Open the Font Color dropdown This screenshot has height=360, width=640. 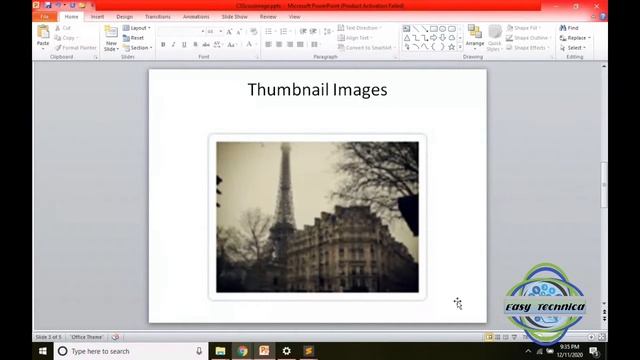click(251, 44)
